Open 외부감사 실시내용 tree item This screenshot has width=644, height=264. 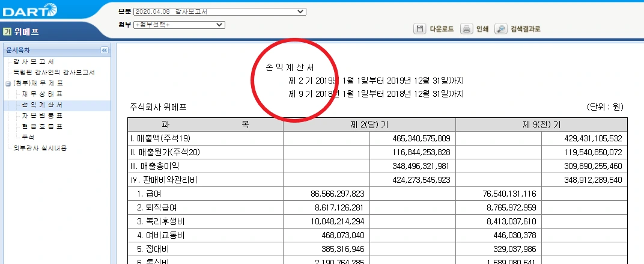click(40, 147)
